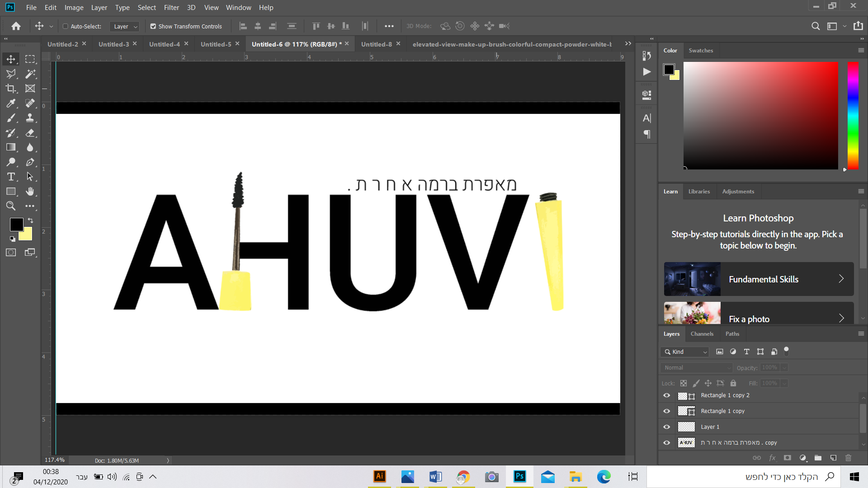Select the Crop tool
The width and height of the screenshot is (868, 488).
click(x=11, y=89)
